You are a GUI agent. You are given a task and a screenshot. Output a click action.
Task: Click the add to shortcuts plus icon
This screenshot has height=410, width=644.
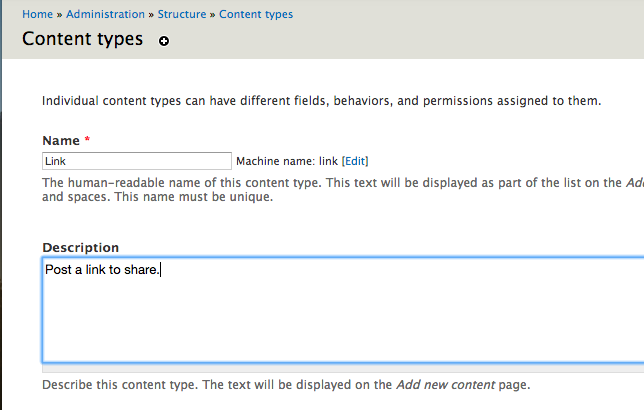[x=164, y=41]
